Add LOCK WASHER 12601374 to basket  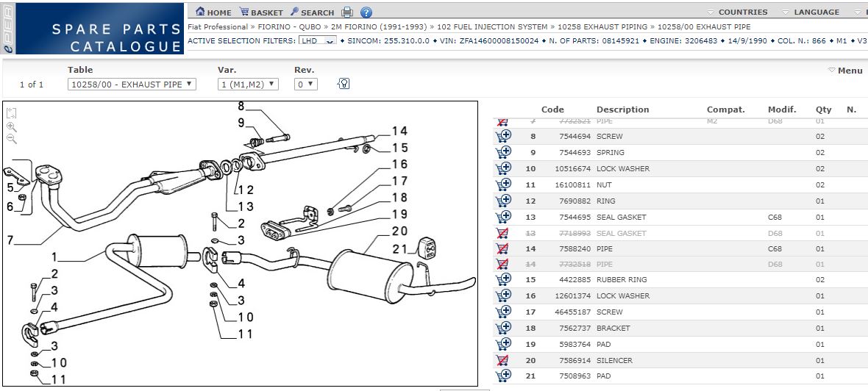(x=503, y=295)
